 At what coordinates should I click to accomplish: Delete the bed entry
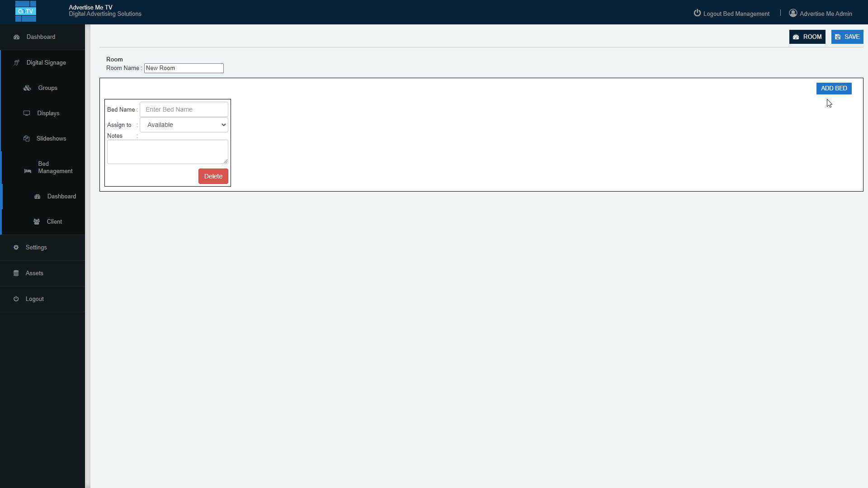coord(213,177)
